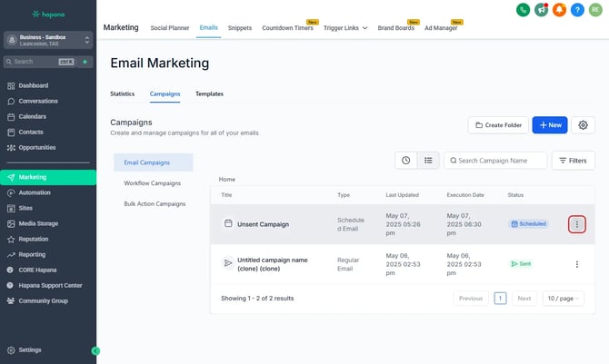609x364 pixels.
Task: Click the blue help question mark icon
Action: 577,10
